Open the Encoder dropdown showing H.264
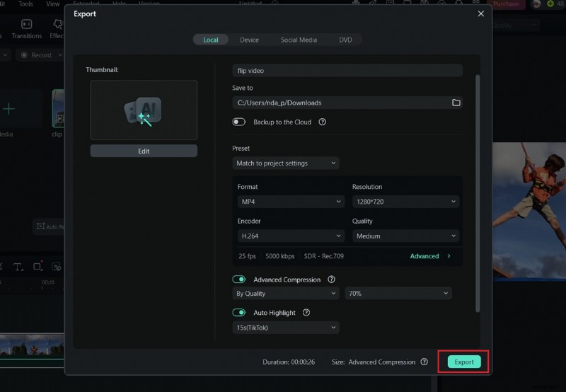Image resolution: width=566 pixels, height=392 pixels. [x=290, y=236]
